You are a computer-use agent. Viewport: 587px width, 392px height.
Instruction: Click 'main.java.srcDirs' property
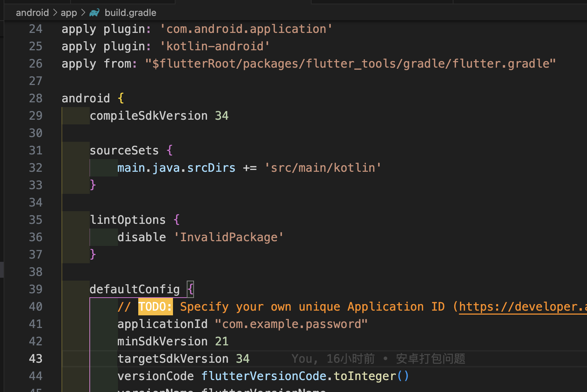pos(176,168)
